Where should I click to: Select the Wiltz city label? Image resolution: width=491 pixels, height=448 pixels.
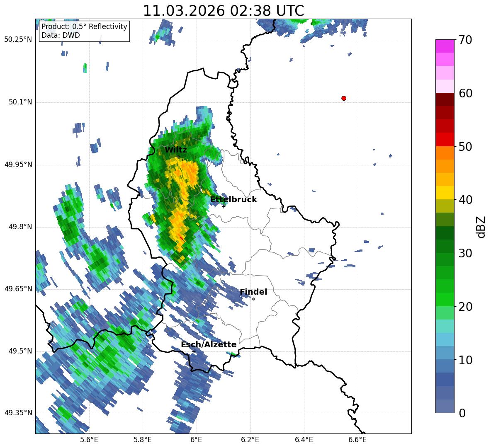pos(176,150)
